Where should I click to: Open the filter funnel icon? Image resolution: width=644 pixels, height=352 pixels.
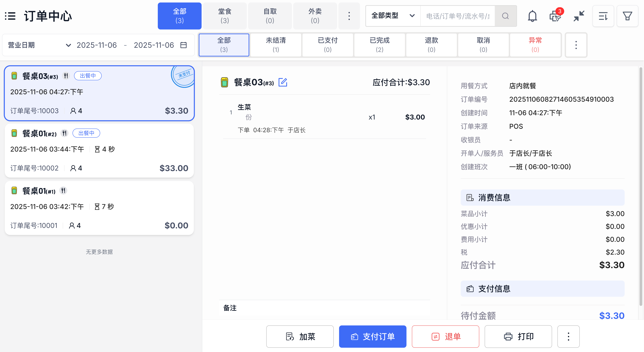tap(627, 16)
